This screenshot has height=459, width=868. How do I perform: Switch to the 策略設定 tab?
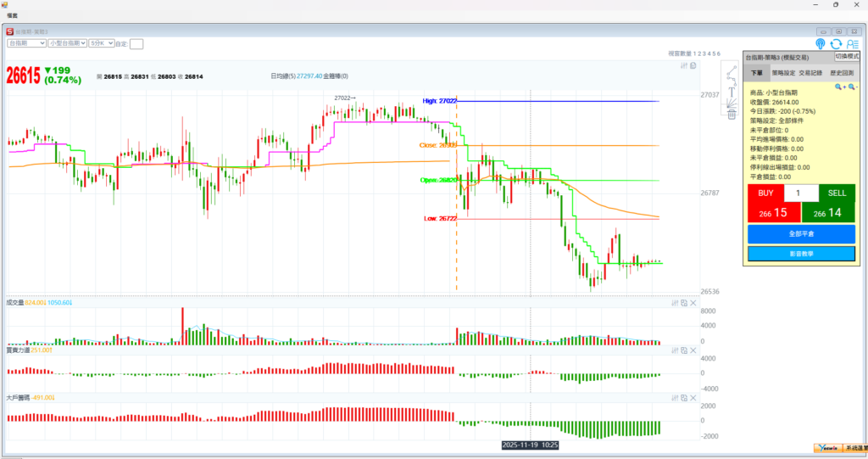(x=784, y=74)
